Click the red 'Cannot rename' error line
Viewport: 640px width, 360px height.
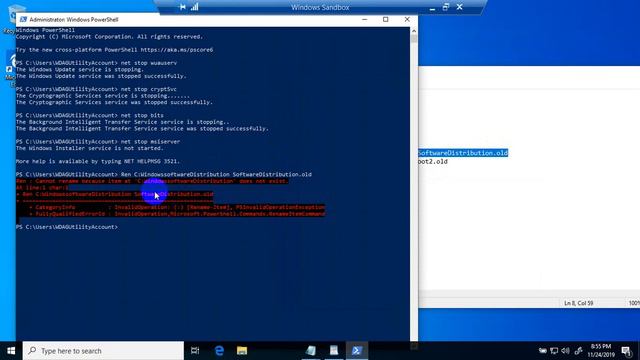152,181
